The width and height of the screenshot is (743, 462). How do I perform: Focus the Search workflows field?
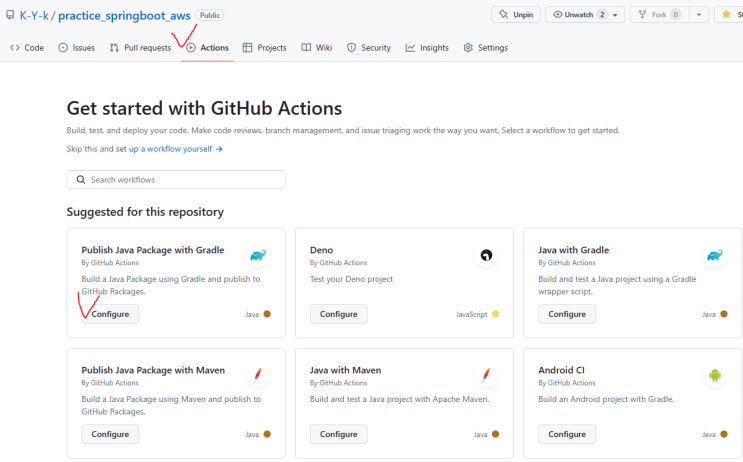(x=176, y=180)
